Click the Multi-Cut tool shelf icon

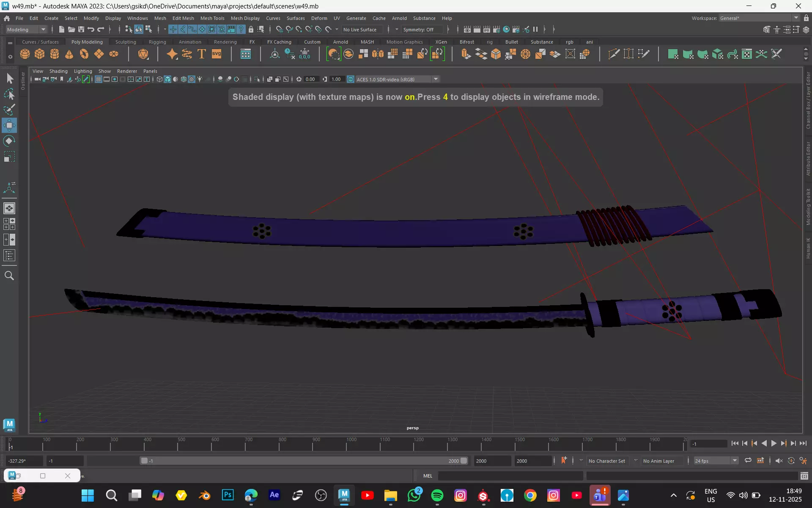tap(614, 54)
